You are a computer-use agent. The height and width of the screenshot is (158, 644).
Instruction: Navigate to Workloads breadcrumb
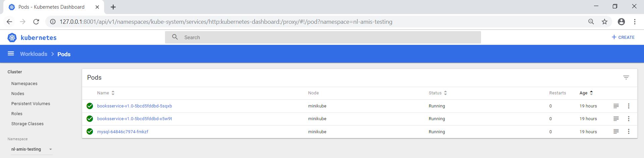point(34,54)
